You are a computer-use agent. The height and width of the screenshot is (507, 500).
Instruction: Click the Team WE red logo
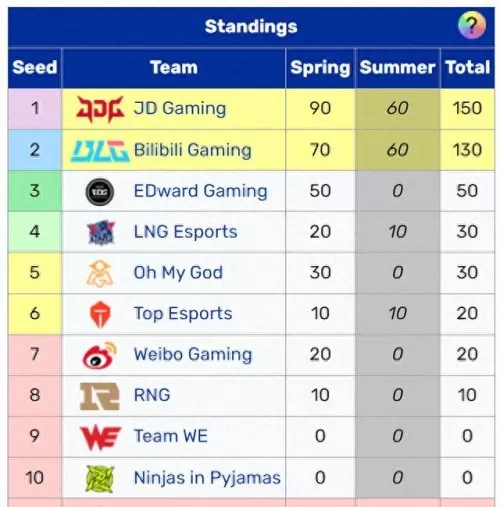coord(100,437)
